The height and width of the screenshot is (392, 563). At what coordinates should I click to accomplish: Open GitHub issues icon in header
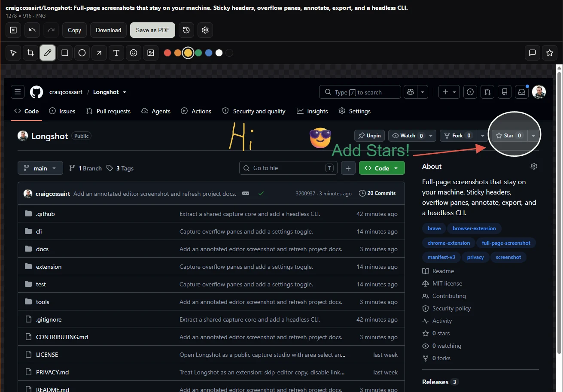470,92
